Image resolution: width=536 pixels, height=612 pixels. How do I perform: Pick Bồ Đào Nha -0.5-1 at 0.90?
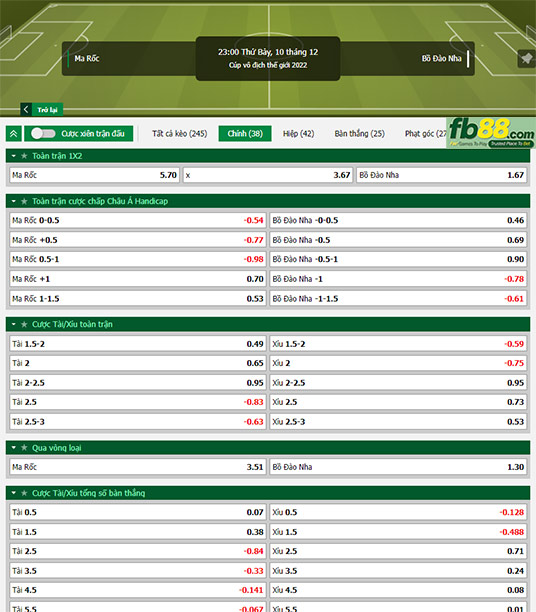coord(398,259)
